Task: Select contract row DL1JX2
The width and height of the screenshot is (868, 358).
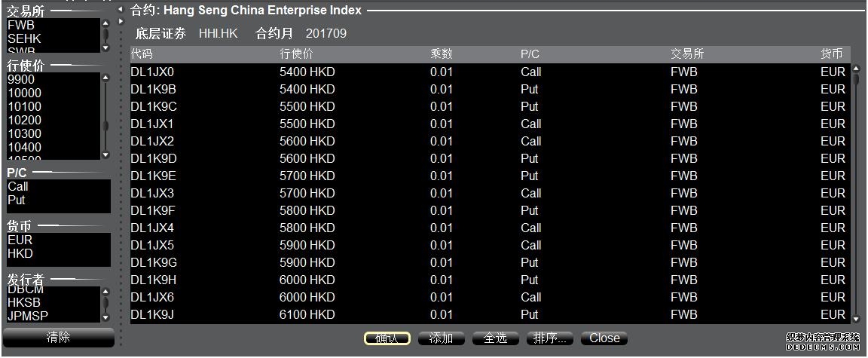Action: [490, 141]
